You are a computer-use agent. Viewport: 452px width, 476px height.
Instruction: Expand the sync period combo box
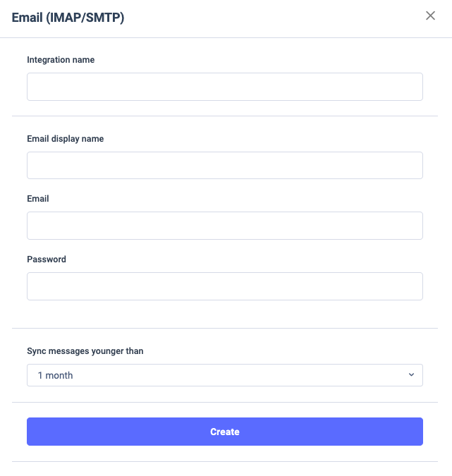tap(224, 375)
